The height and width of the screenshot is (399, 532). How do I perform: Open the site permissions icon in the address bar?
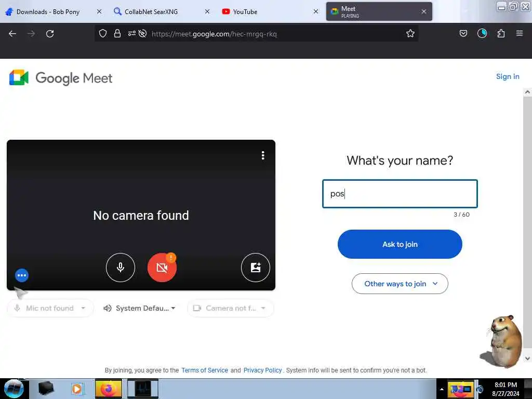coord(131,33)
